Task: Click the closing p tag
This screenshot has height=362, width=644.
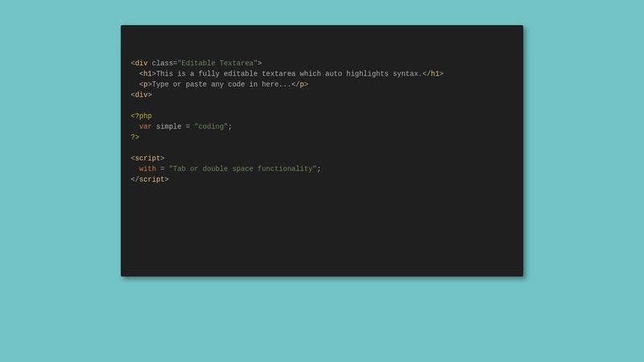Action: point(299,84)
